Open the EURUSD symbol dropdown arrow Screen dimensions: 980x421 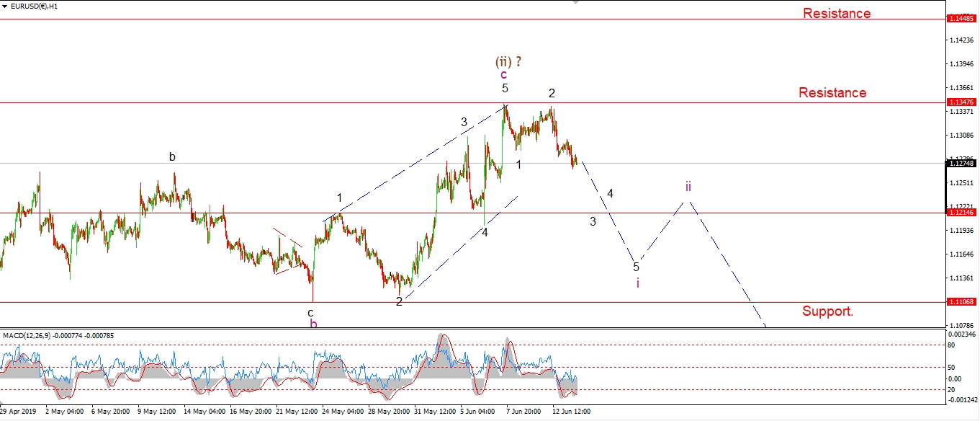[x=6, y=6]
